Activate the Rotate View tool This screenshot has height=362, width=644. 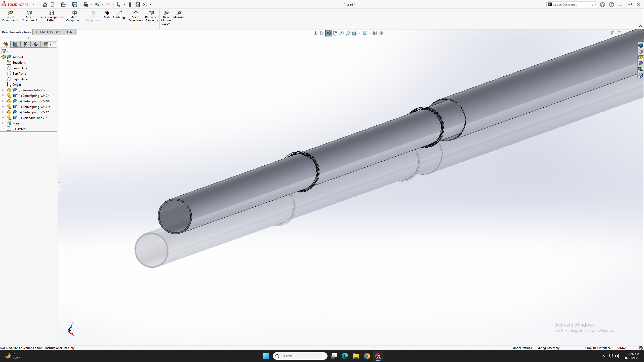coord(335,33)
